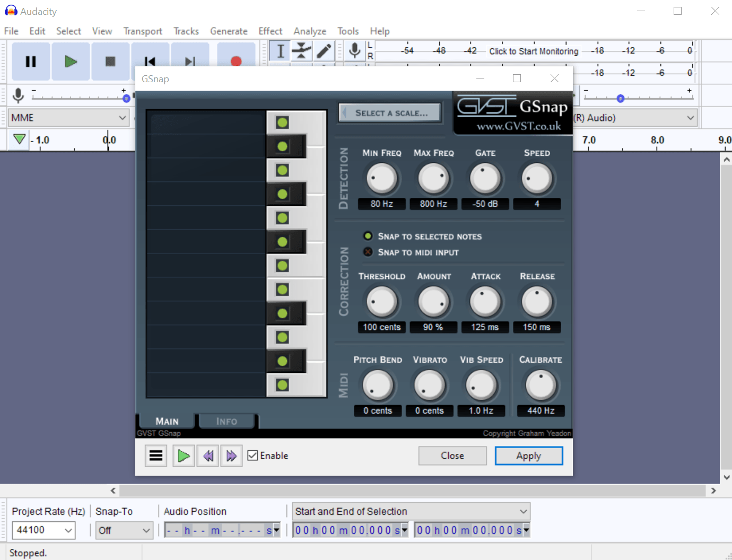Open the GSnap effect menu (hamburger) button

[156, 456]
